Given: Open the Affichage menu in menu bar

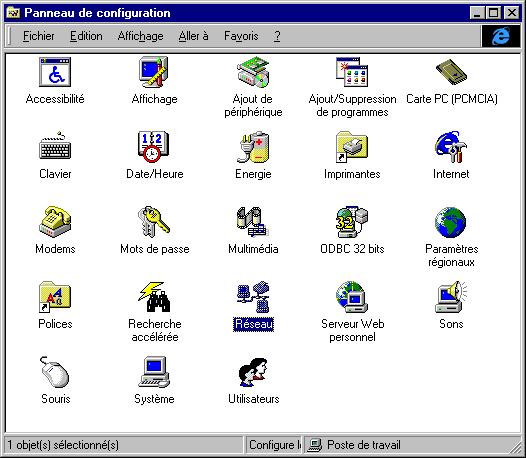Looking at the screenshot, I should [x=141, y=36].
